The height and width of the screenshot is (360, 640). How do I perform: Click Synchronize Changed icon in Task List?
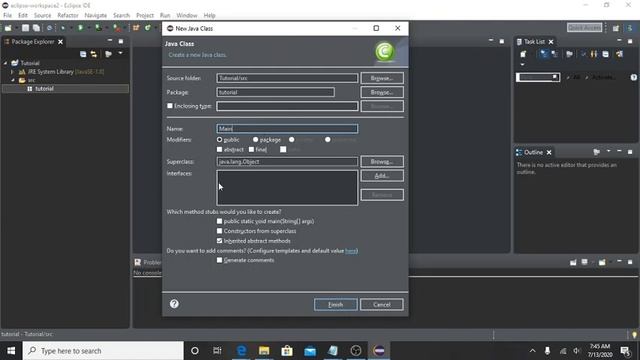pos(619,54)
